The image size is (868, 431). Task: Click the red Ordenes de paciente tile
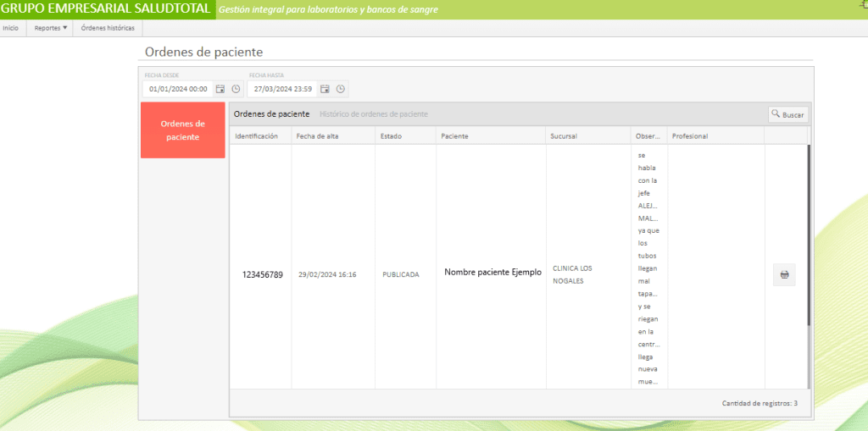(x=182, y=130)
